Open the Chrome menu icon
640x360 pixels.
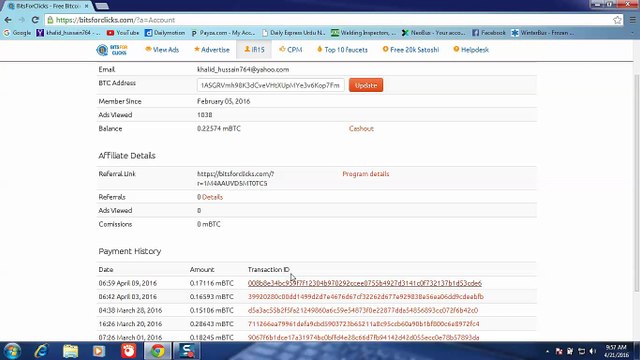click(x=633, y=20)
